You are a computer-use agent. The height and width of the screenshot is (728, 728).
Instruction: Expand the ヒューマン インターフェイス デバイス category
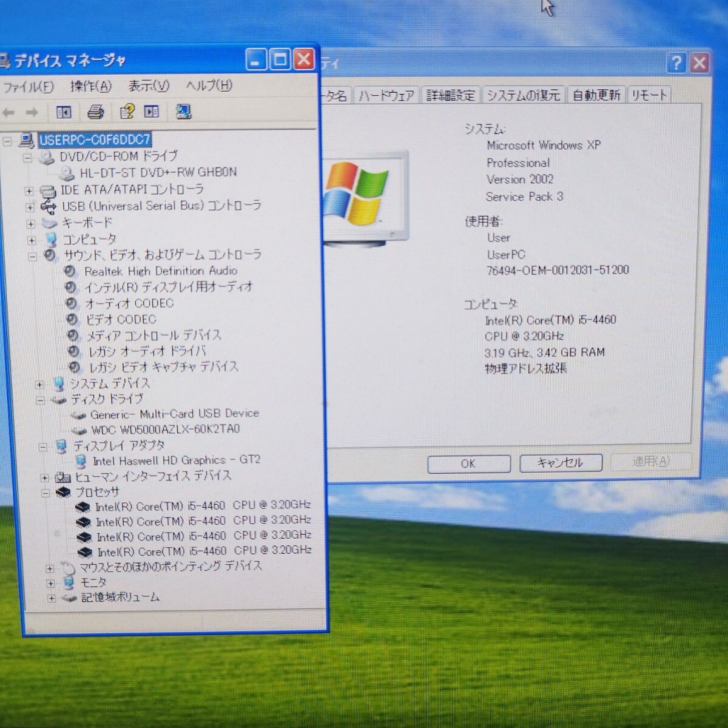point(44,477)
